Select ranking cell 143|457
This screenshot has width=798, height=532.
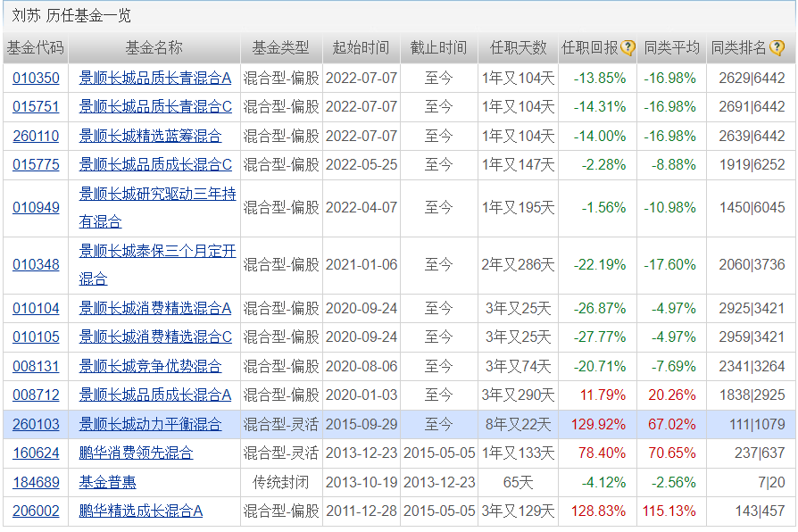point(761,511)
